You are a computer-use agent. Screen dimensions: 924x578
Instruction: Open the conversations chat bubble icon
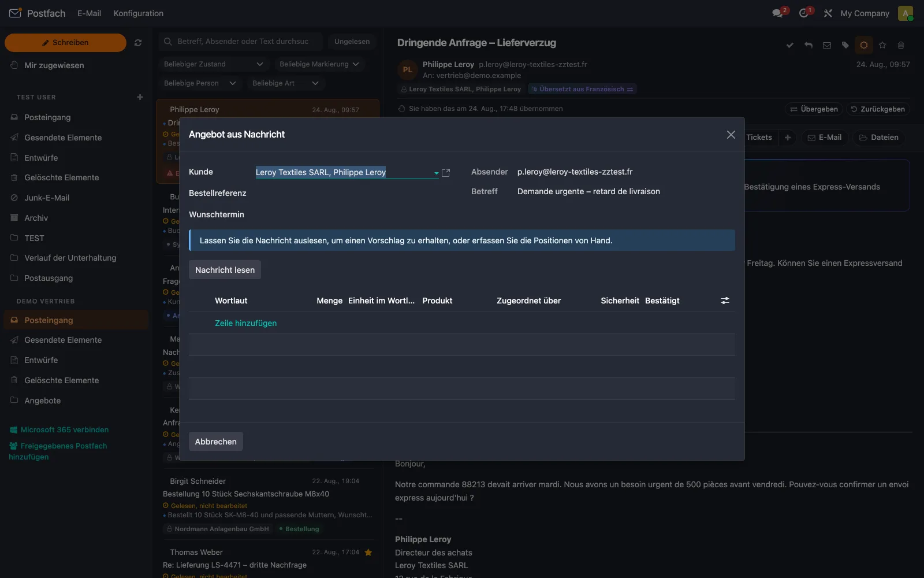click(x=777, y=13)
